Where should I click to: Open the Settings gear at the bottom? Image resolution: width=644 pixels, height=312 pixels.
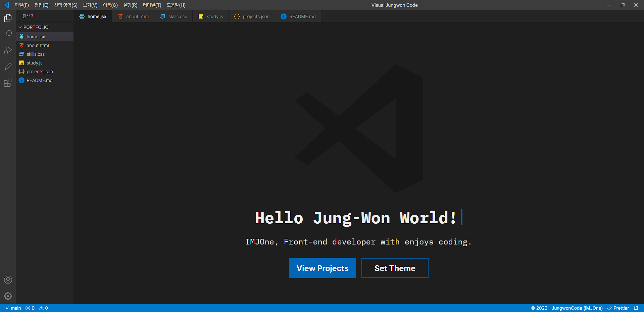8,296
